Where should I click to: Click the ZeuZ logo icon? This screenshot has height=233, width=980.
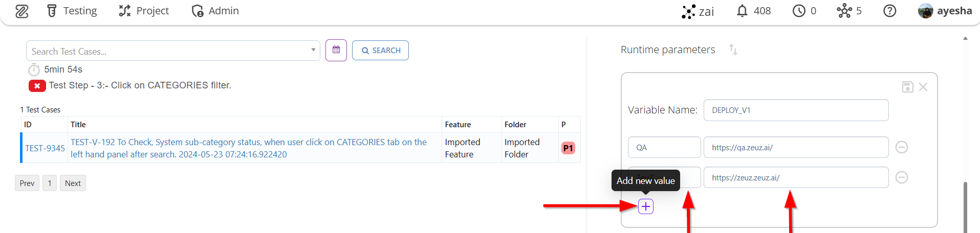click(x=22, y=11)
